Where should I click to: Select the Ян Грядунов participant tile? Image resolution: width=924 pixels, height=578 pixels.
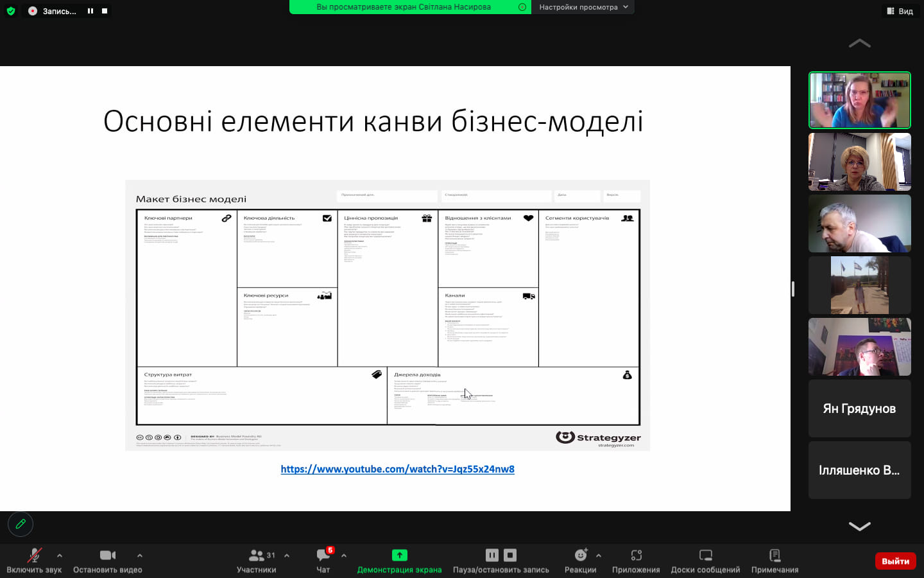[x=860, y=408]
